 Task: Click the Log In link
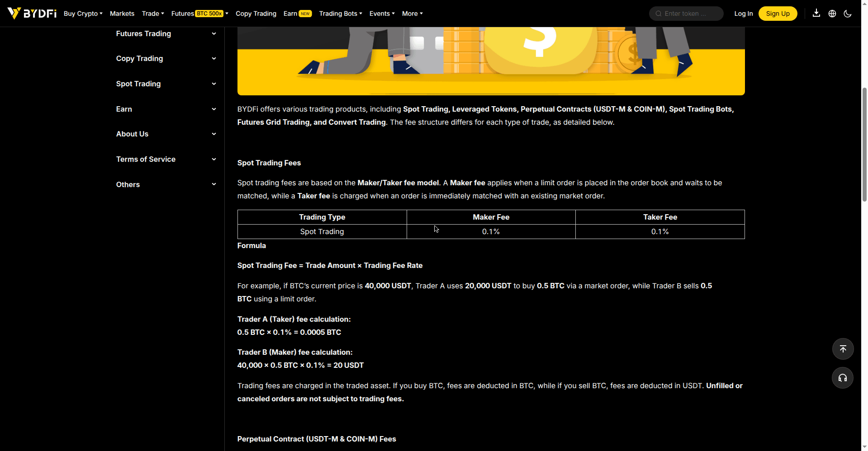tap(744, 14)
